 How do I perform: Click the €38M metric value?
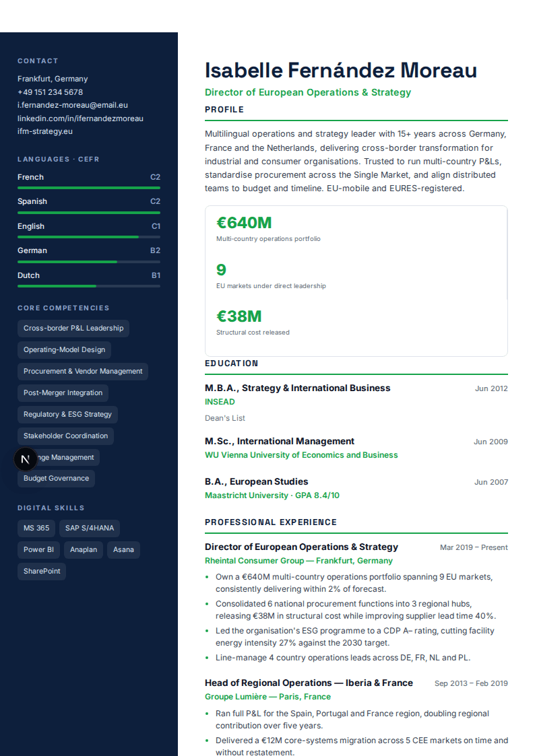point(239,316)
